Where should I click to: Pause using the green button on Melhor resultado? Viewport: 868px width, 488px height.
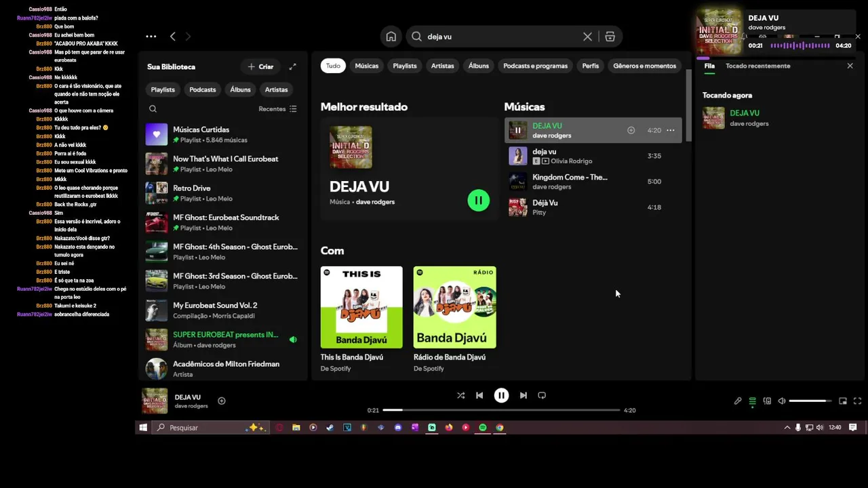click(478, 200)
